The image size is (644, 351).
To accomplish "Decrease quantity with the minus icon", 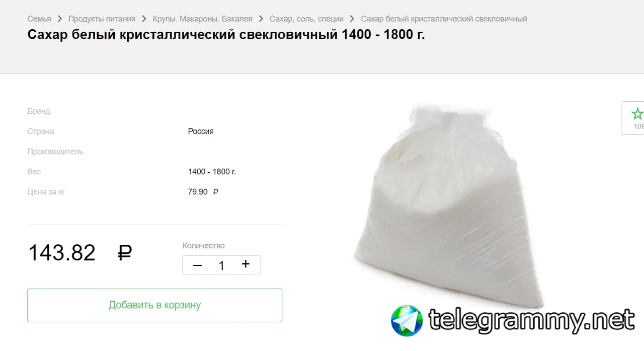I will tap(197, 265).
